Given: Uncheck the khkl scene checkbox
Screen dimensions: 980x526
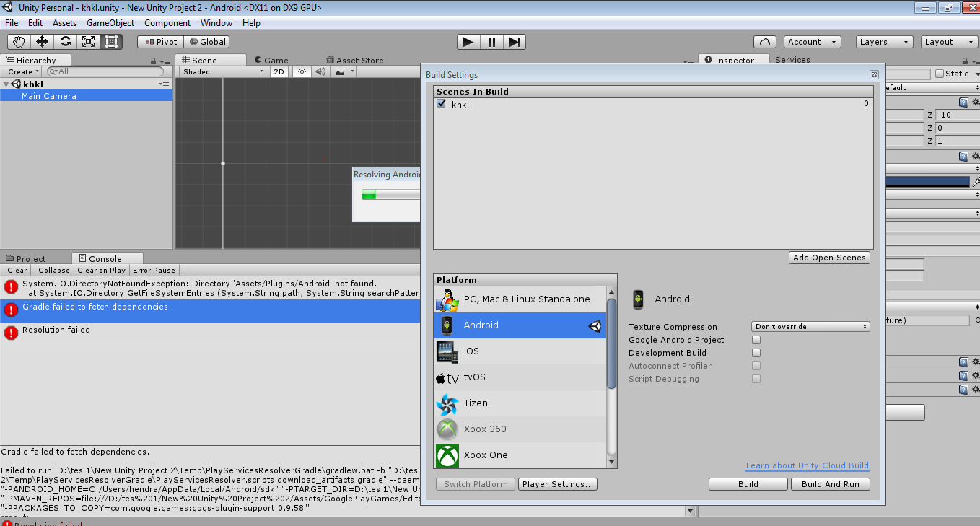Looking at the screenshot, I should pyautogui.click(x=442, y=104).
